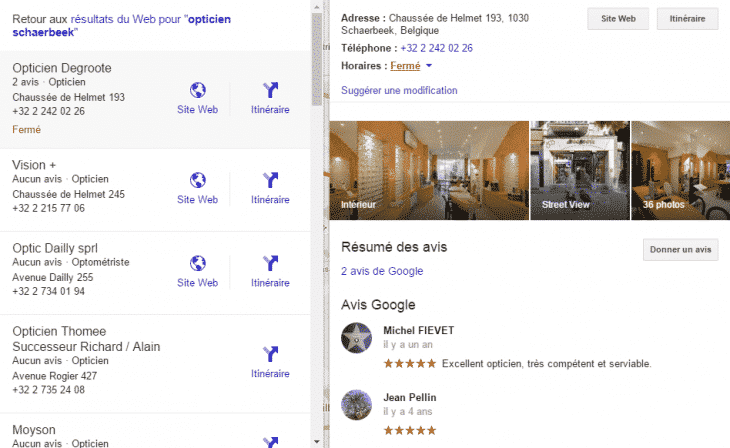The width and height of the screenshot is (730, 448).
Task: Click the Itinéraire direction icon for Vision +
Action: tap(270, 180)
